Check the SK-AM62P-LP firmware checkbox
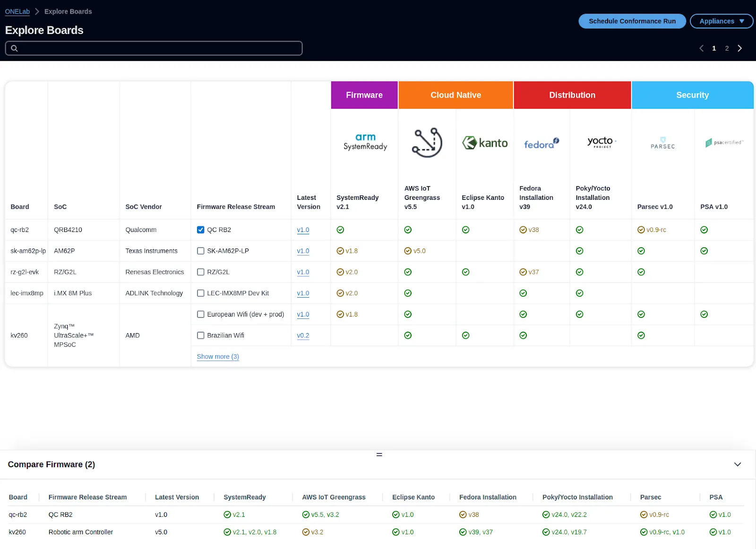The width and height of the screenshot is (756, 549). tap(201, 251)
